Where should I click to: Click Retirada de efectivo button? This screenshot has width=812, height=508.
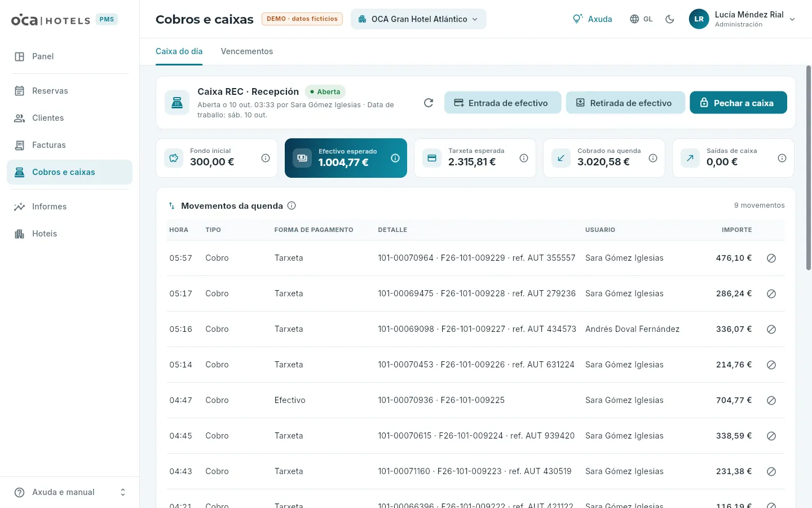pyautogui.click(x=625, y=103)
